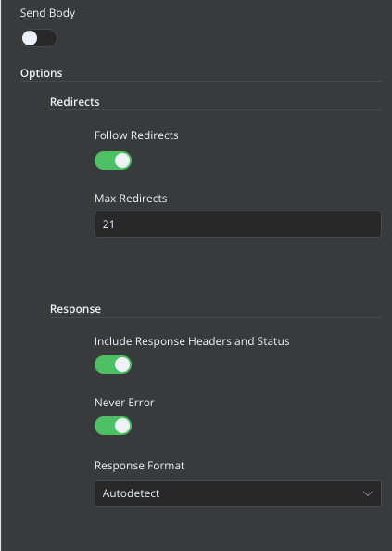Select the Autodetect value text

[x=131, y=493]
